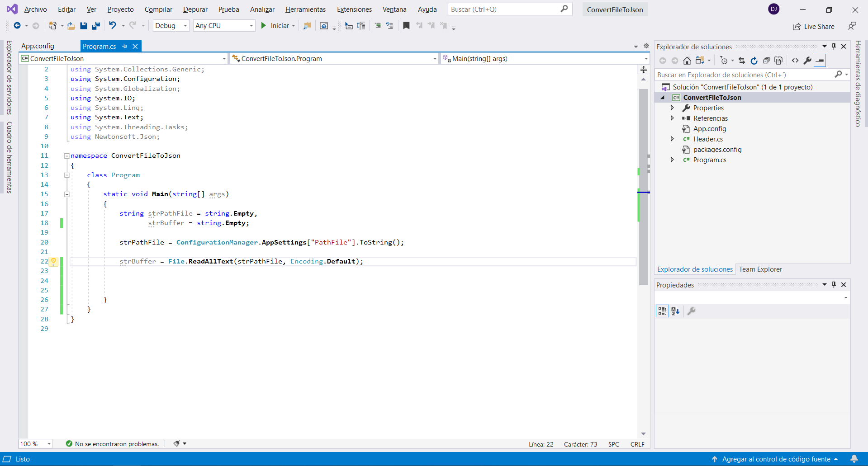Viewport: 868px width, 466px height.
Task: Switch to the App.config tab
Action: coord(38,46)
